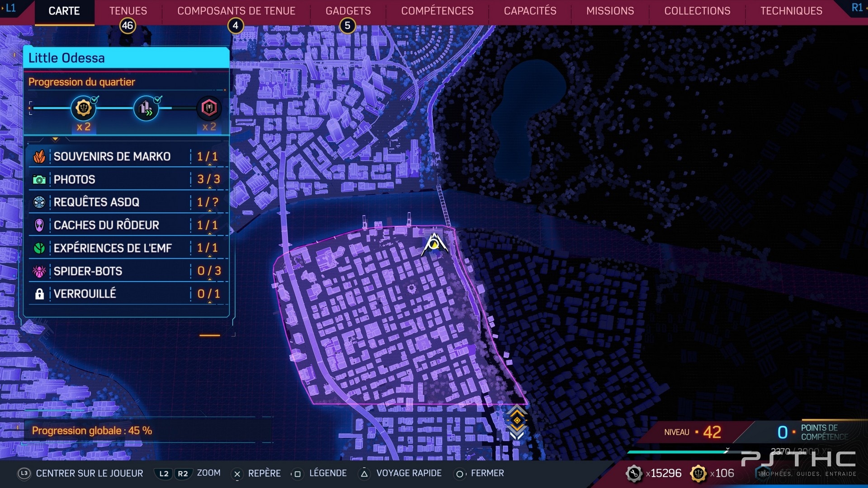Select the VERROUILLÉ row

pyautogui.click(x=128, y=294)
